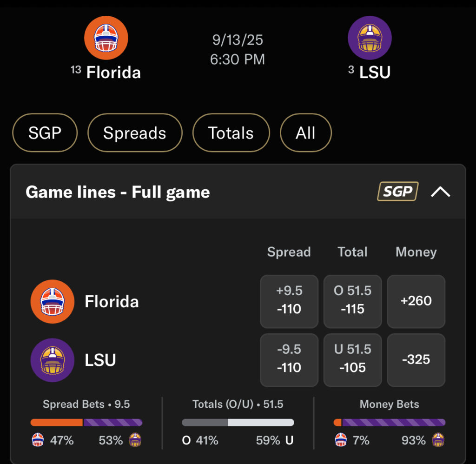Add LSU -325 moneyline bet
The width and height of the screenshot is (476, 464).
coord(416,359)
